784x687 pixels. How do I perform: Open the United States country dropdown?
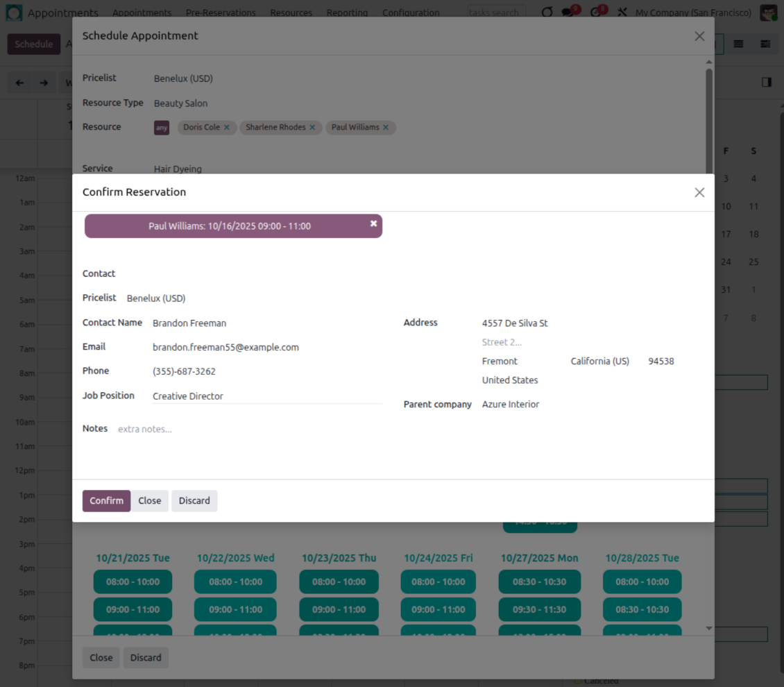(x=510, y=380)
